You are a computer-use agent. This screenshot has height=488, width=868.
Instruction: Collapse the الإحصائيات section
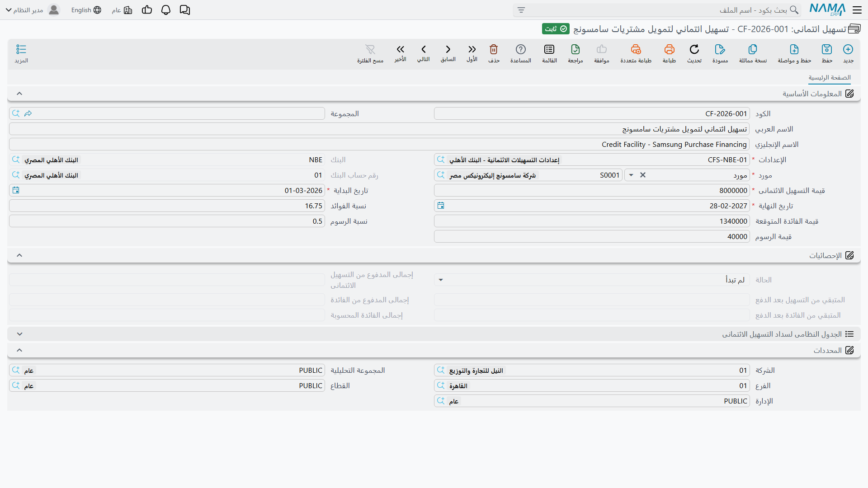(19, 255)
